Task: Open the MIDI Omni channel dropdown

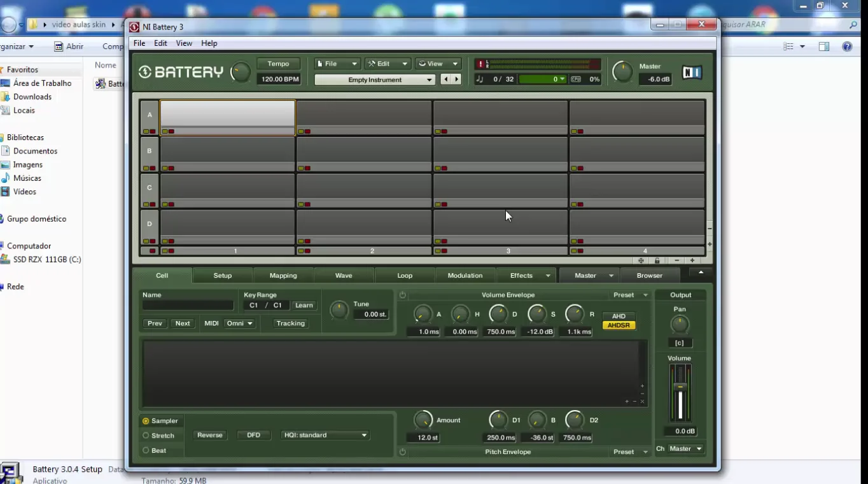Action: tap(239, 324)
